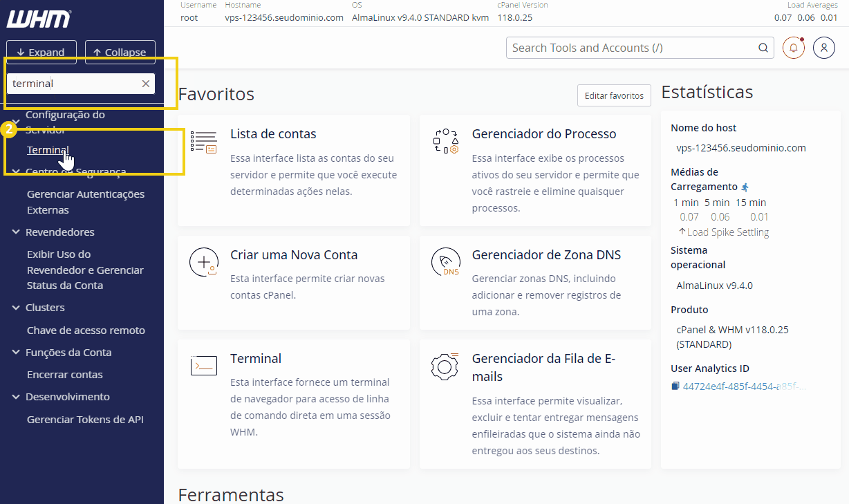Click the Gerenciador da Fila de E-mails gear icon
This screenshot has height=504, width=849.
[x=445, y=366]
